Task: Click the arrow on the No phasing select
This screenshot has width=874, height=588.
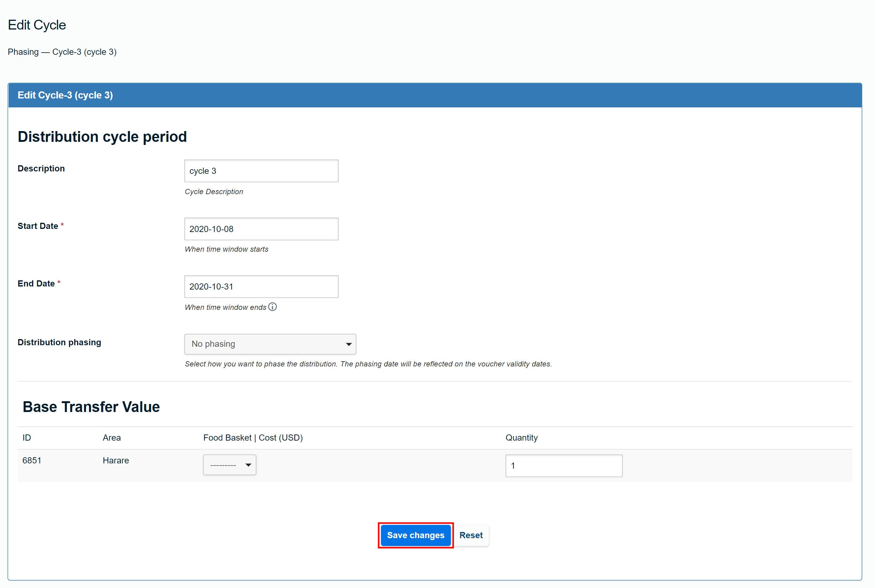Action: (348, 344)
